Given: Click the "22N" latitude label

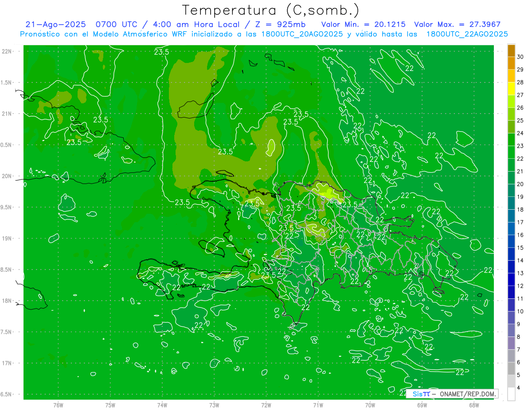Looking at the screenshot, I should [7, 51].
